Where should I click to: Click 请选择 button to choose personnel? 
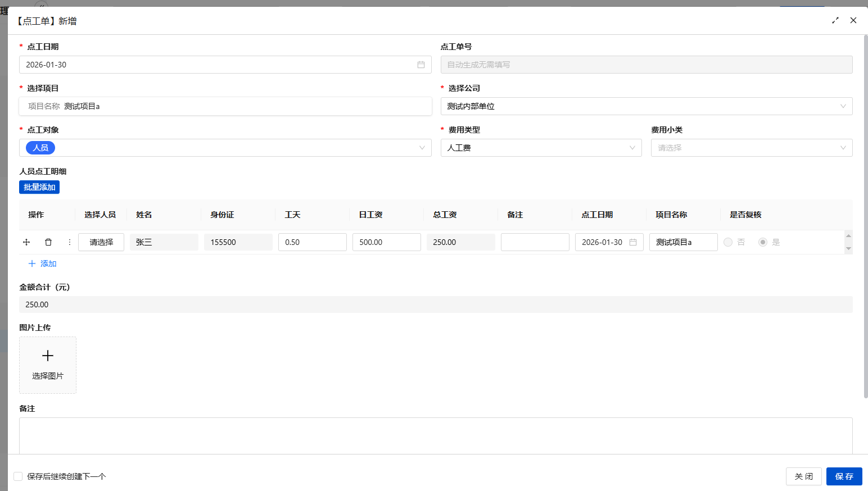[101, 242]
